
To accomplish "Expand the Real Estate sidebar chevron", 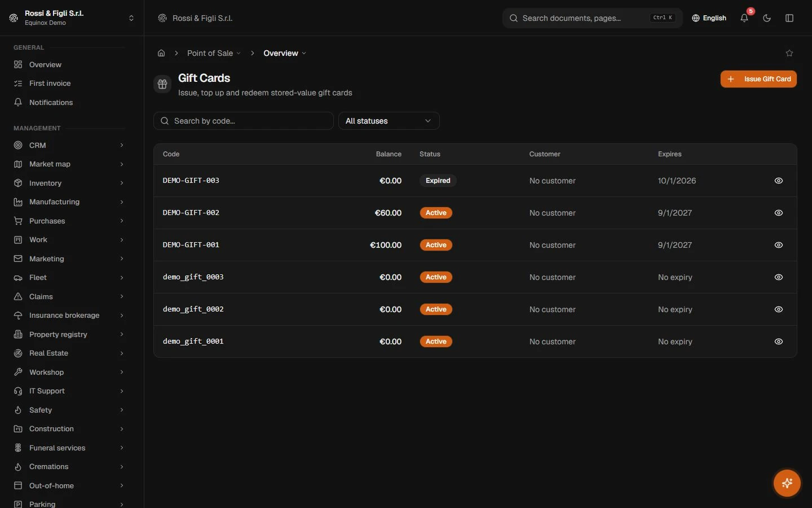I will pyautogui.click(x=122, y=353).
